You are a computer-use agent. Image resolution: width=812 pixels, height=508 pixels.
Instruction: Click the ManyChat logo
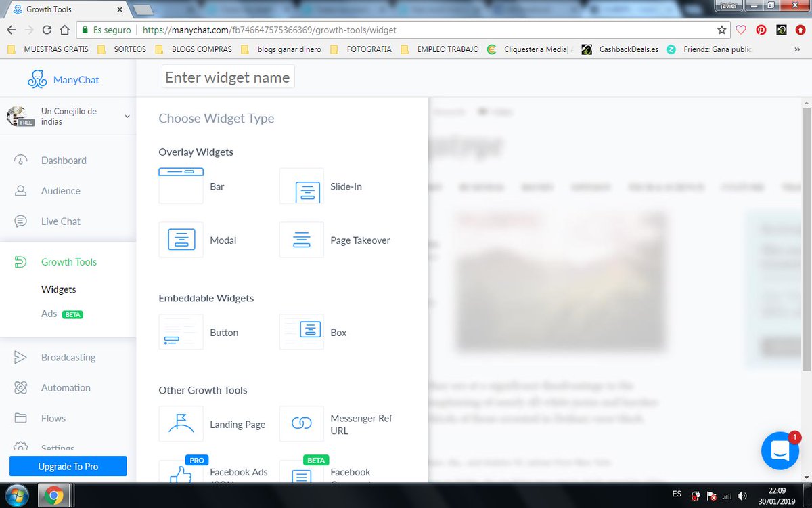(63, 79)
